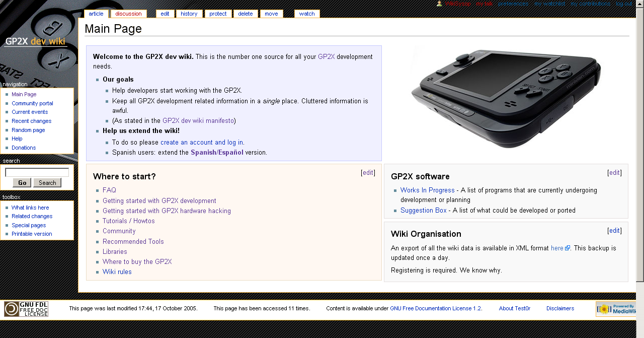Viewport: 644px width, 338px height.
Task: Click the log out link
Action: pyautogui.click(x=624, y=4)
